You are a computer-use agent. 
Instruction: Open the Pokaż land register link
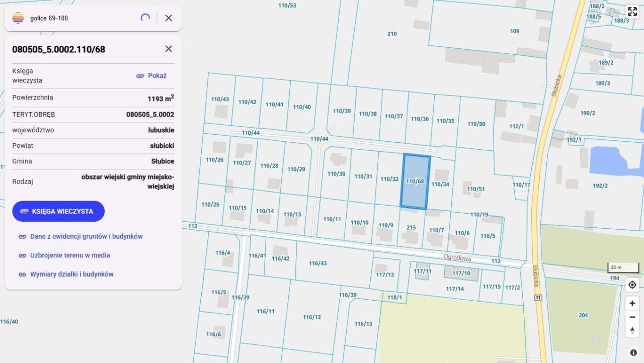point(151,75)
